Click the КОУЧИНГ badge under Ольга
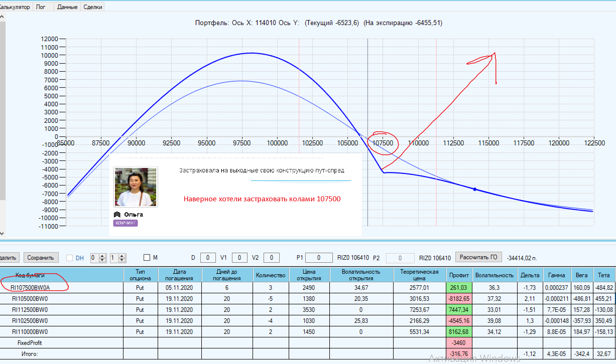This screenshot has width=616, height=364. click(x=125, y=223)
